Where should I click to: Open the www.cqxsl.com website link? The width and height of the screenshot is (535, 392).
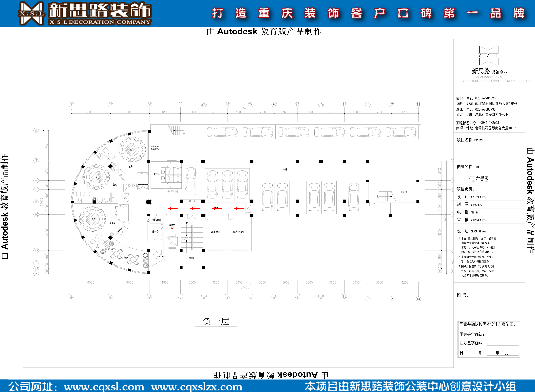tap(104, 387)
